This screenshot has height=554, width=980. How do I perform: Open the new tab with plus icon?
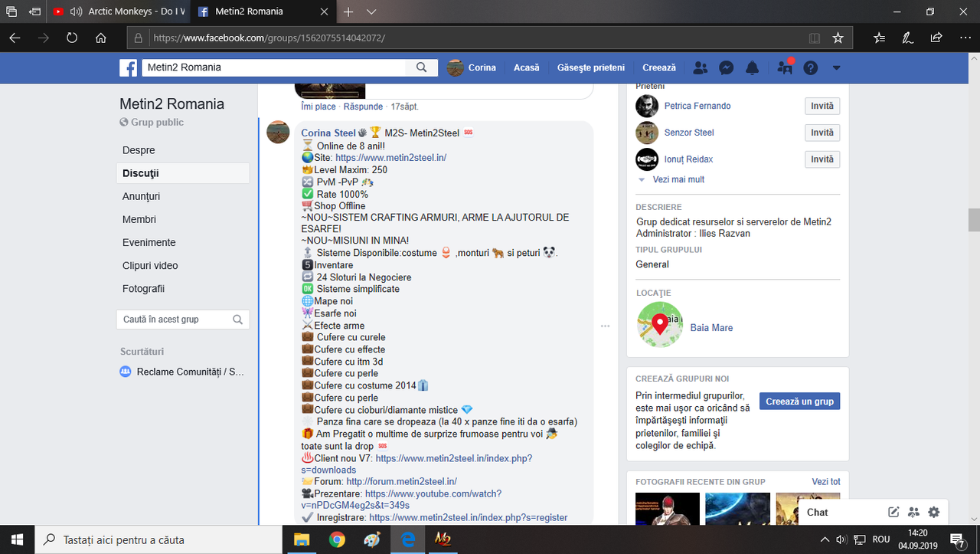pos(348,11)
